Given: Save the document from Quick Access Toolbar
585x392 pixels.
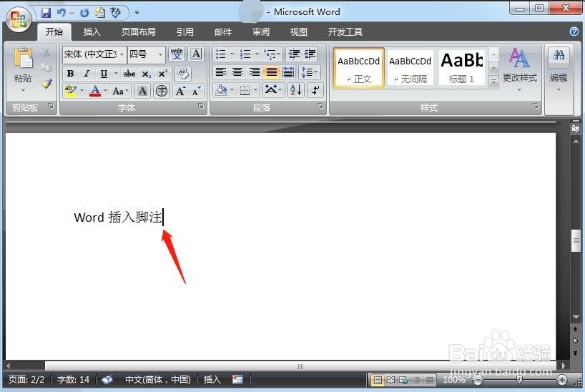Looking at the screenshot, I should (x=46, y=13).
